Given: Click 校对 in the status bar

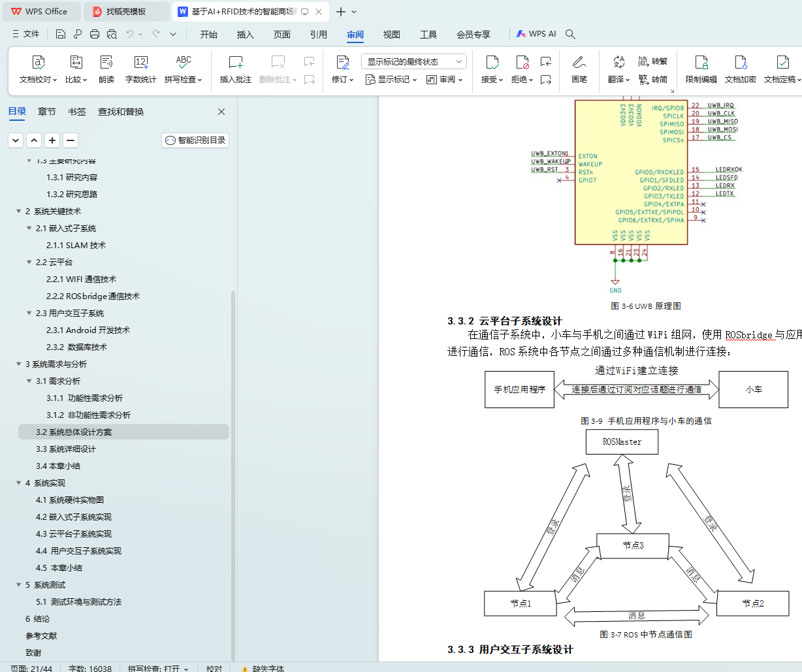Looking at the screenshot, I should coord(214,668).
